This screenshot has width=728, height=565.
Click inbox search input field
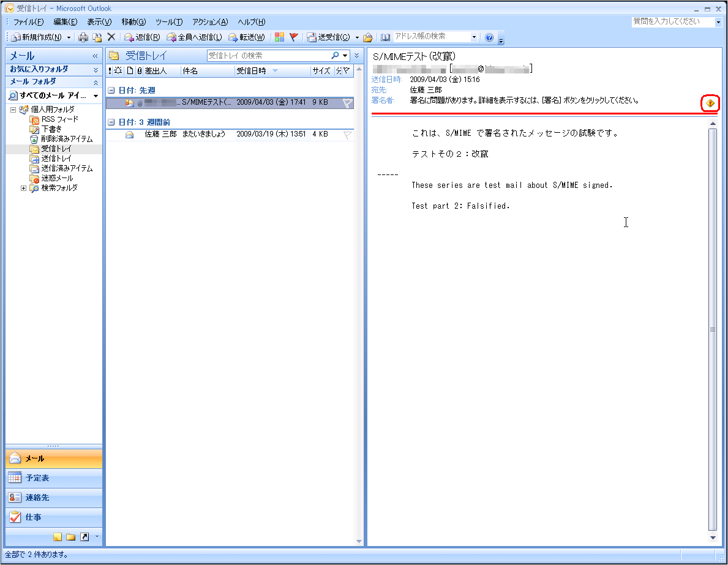click(x=268, y=56)
